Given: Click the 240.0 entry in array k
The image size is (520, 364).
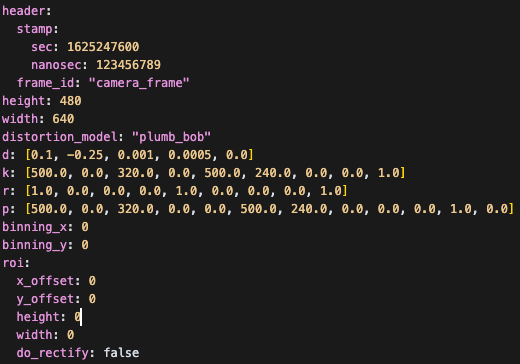Looking at the screenshot, I should 273,173.
